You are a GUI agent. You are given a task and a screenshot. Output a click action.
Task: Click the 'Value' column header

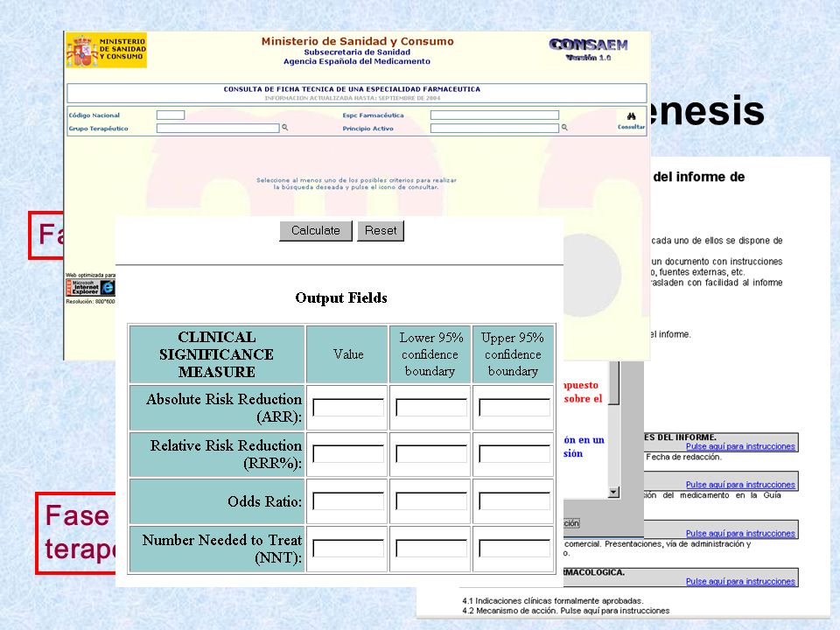coord(348,354)
